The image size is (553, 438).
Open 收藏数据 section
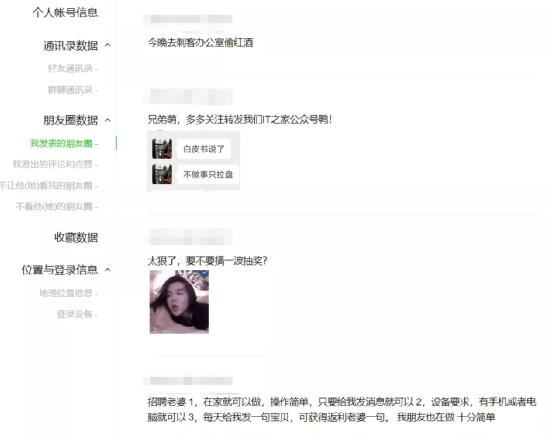76,237
